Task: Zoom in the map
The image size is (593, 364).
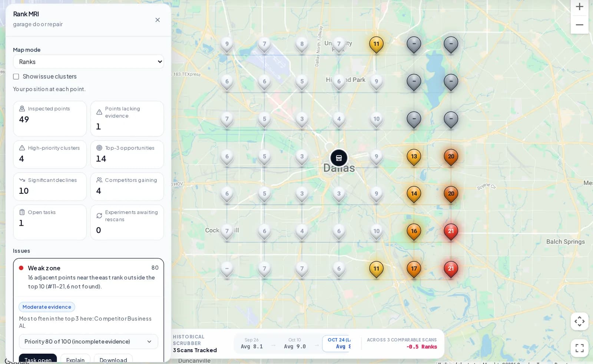Action: [579, 7]
